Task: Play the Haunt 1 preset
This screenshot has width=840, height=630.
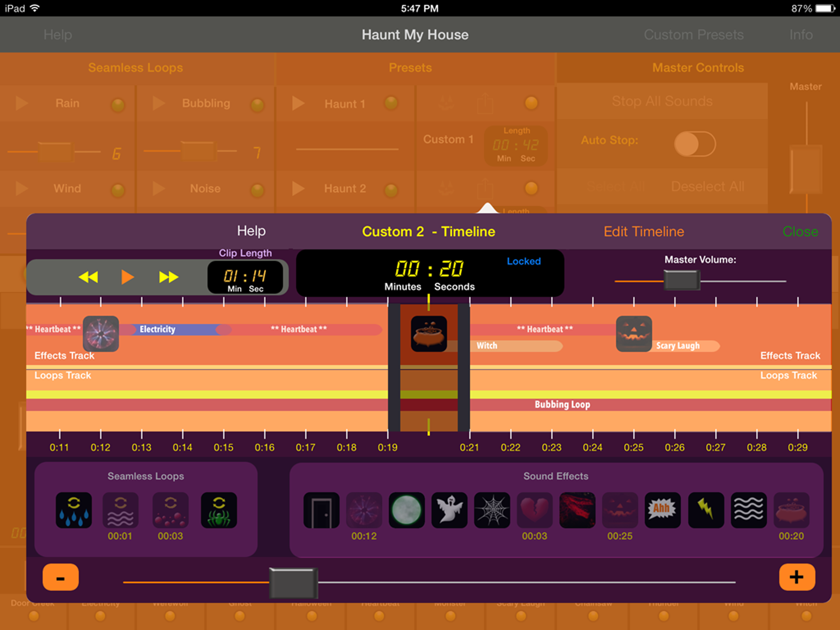Action: tap(298, 103)
